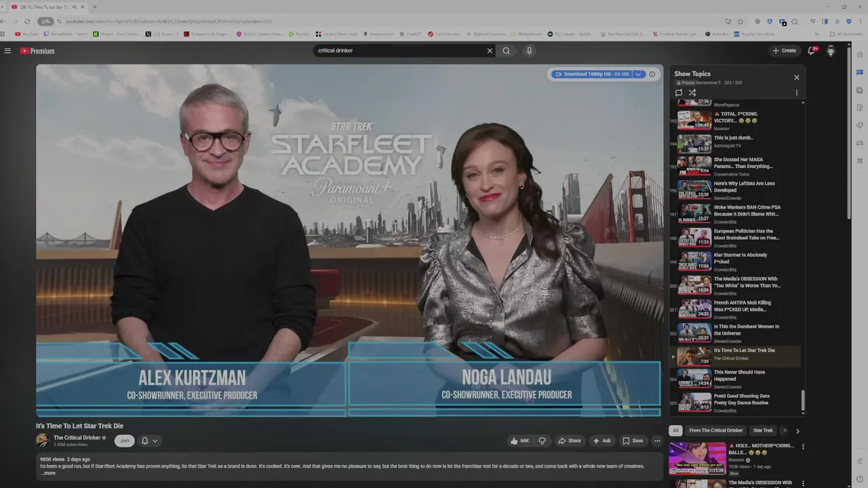Viewport: 868px width, 488px height.
Task: Open the YouTube hamburger guide menu
Action: click(7, 51)
